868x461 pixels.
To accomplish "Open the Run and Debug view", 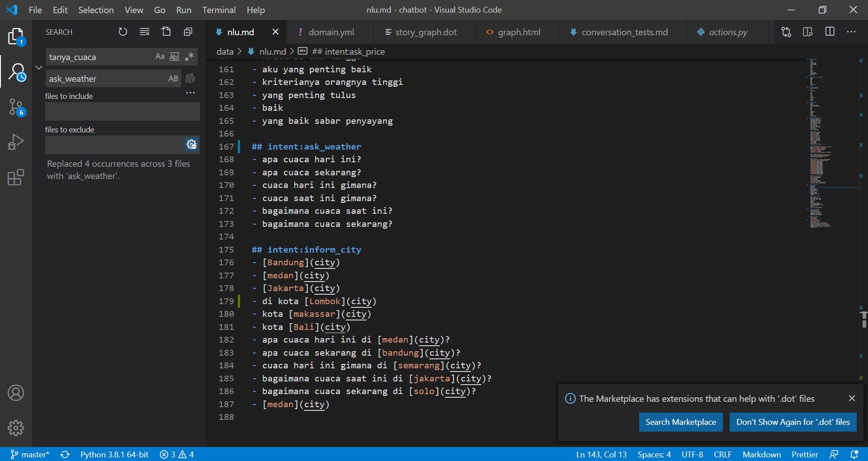I will pos(16,141).
